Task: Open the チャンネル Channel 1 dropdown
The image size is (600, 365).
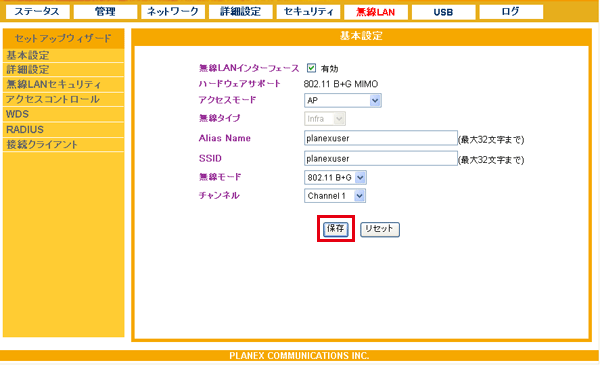Action: point(335,196)
